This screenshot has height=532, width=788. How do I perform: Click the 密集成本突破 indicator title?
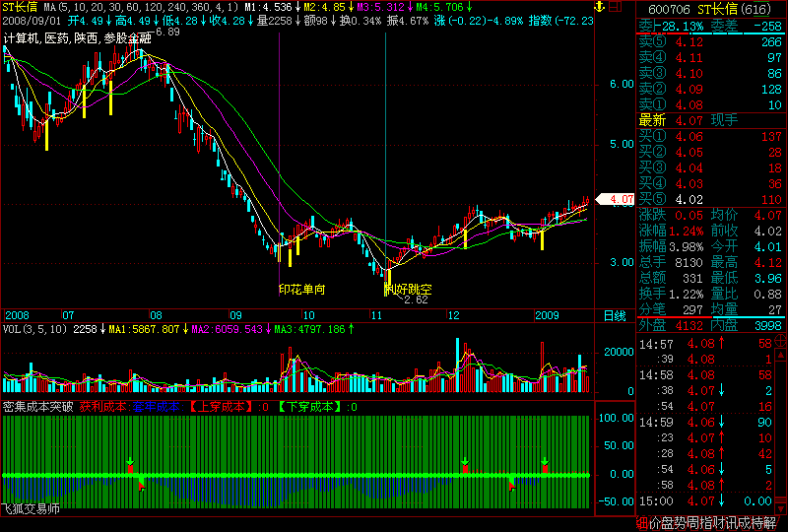[x=38, y=407]
